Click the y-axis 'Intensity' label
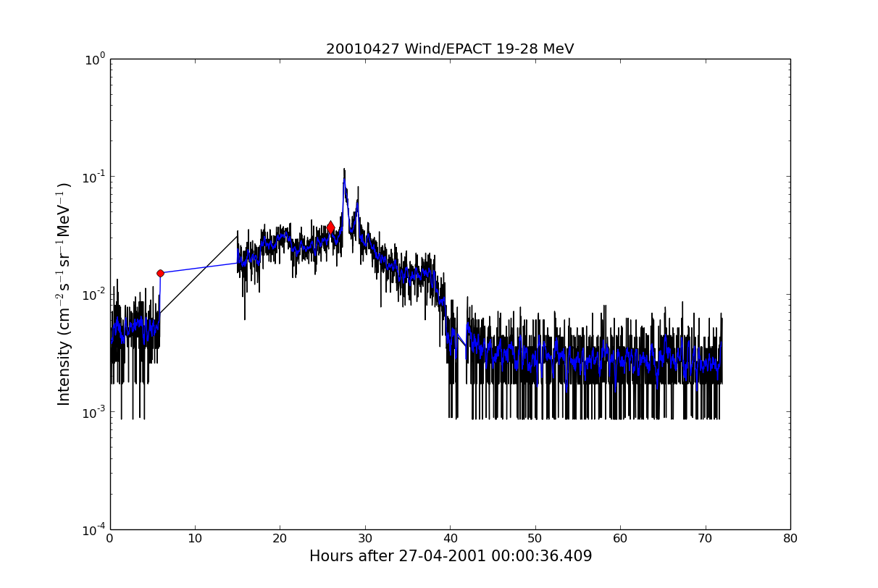 [x=64, y=293]
